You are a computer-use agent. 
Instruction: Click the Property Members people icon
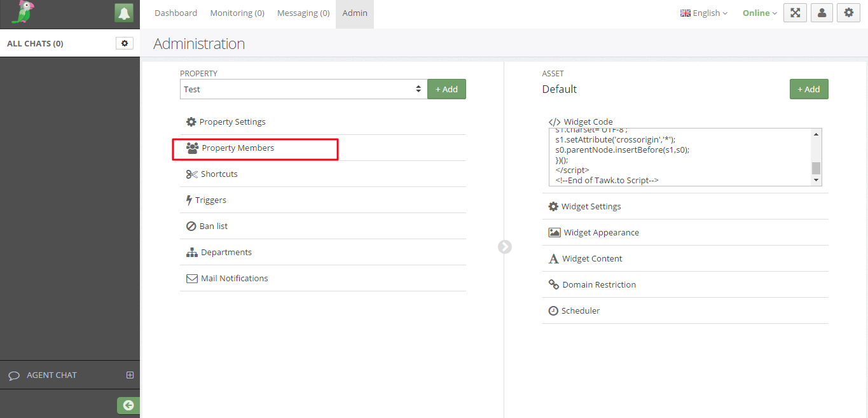192,148
